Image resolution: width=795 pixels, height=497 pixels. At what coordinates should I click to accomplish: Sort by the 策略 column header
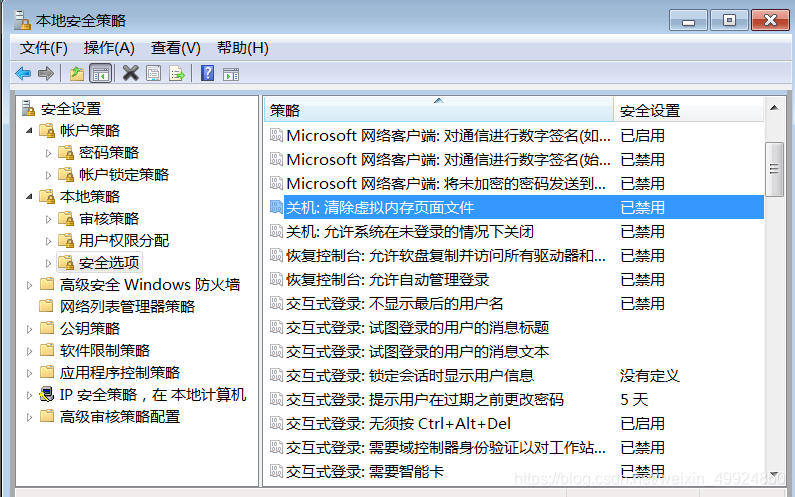click(x=437, y=110)
